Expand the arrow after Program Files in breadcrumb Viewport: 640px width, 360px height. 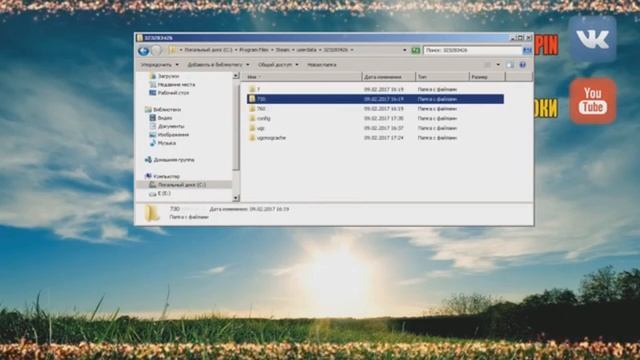tap(272, 50)
